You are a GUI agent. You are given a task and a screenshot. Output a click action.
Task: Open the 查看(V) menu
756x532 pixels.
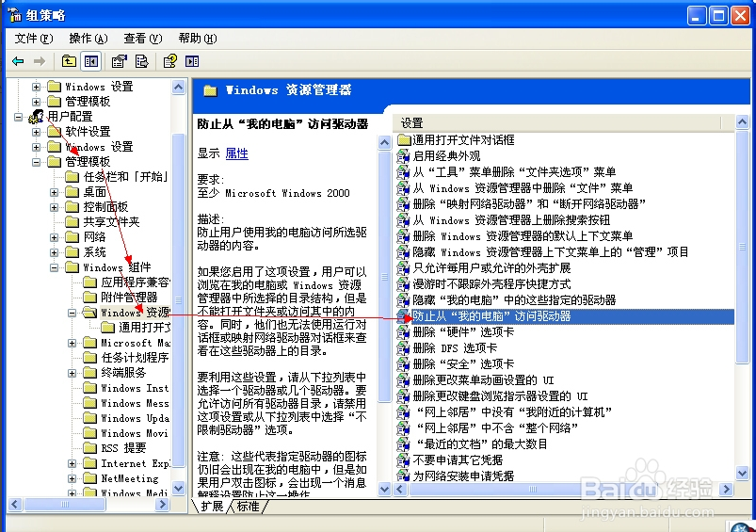pos(142,38)
